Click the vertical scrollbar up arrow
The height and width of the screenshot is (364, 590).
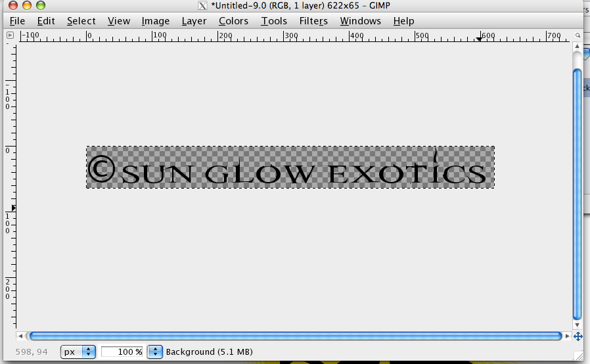tap(578, 46)
